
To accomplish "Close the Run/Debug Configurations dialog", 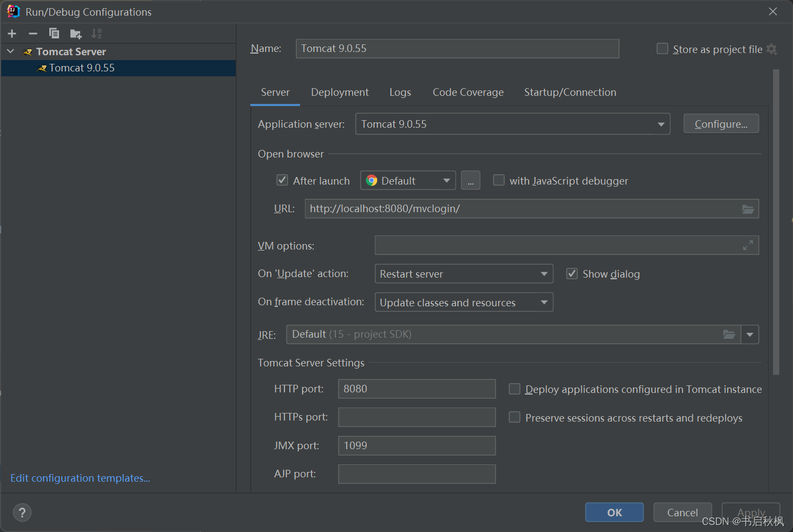I will (773, 11).
